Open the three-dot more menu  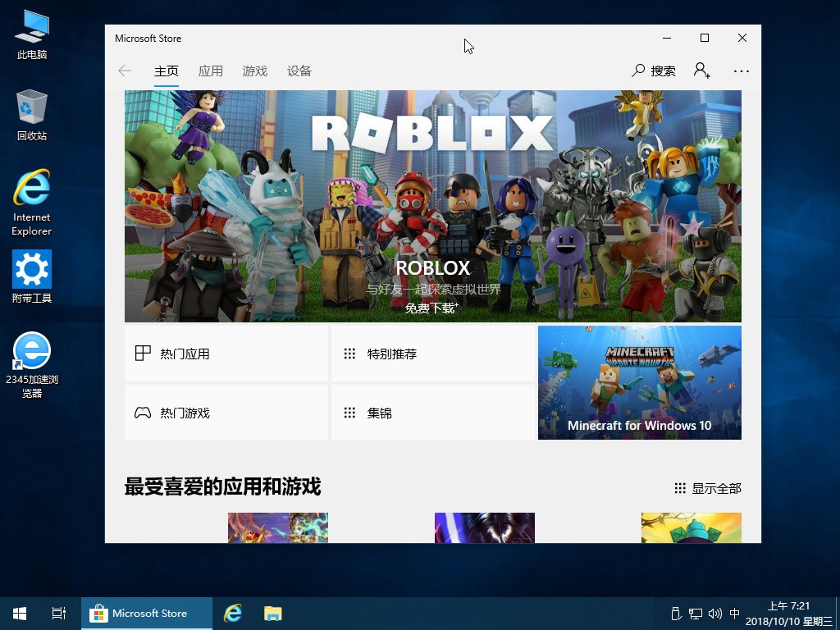coord(742,71)
